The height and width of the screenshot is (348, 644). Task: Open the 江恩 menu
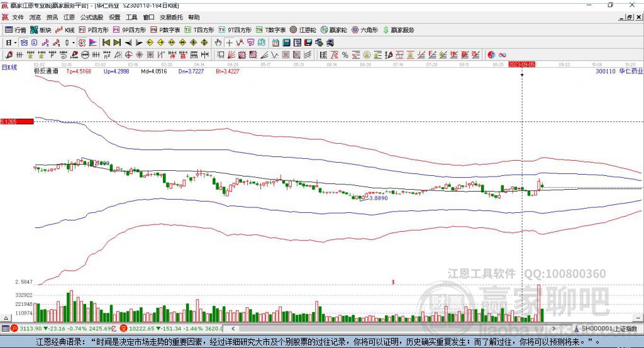tap(69, 17)
